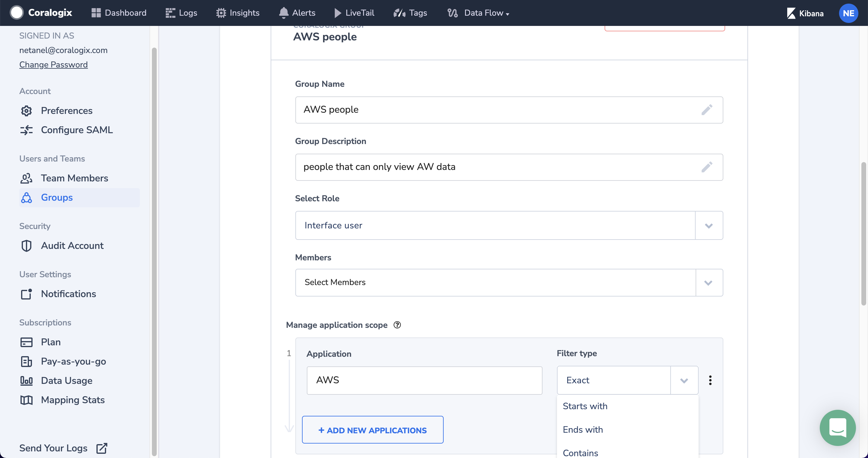Click the Data Usage chart icon

(x=26, y=381)
